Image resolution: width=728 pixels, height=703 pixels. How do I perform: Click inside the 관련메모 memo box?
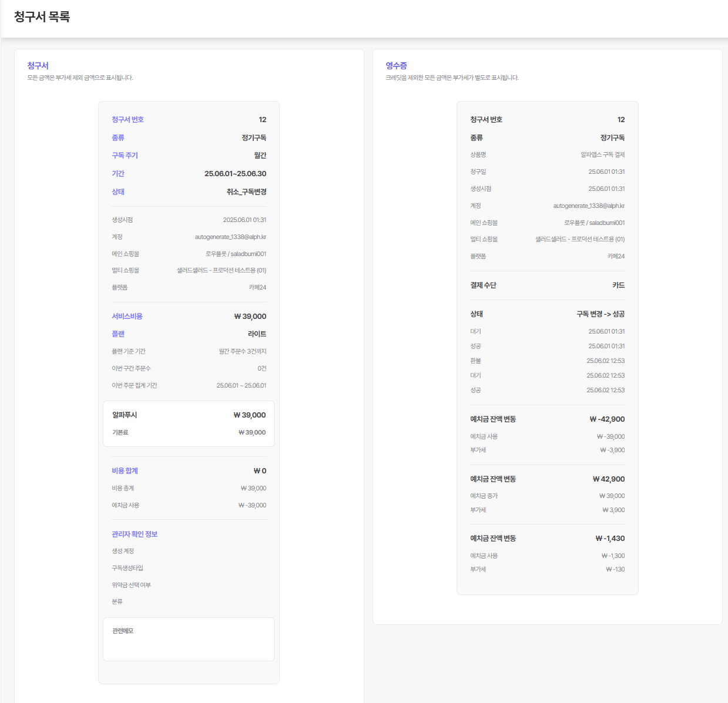[189, 639]
